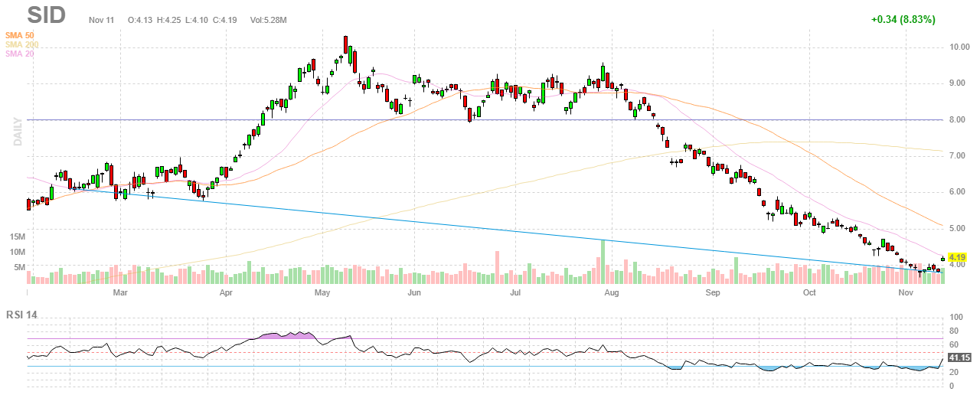This screenshot has height=398, width=980.
Task: Select the yellow 4.19 current price tag
Action: point(955,257)
